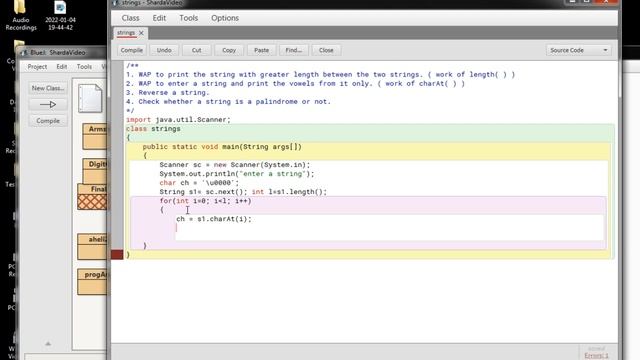640x360 pixels.
Task: Click the 'ch = s1.charAt(i);' line
Action: coord(214,219)
